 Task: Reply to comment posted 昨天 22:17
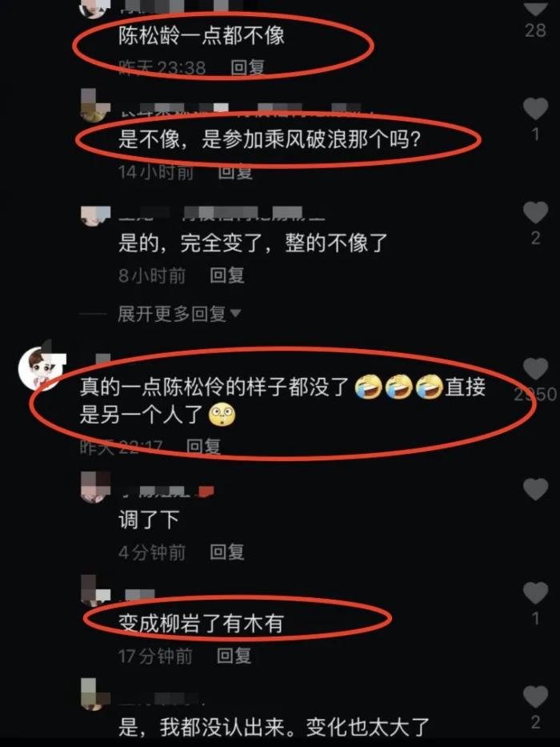(203, 447)
